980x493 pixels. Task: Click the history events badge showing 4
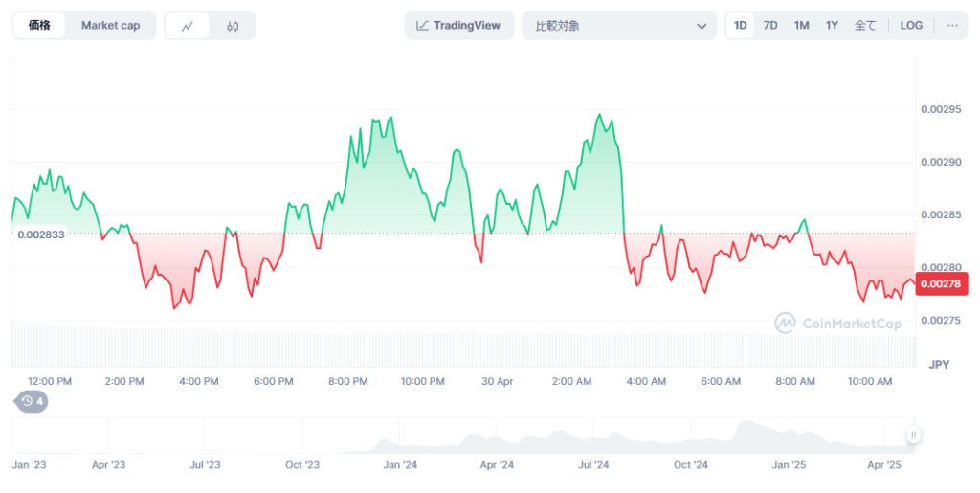(x=32, y=401)
